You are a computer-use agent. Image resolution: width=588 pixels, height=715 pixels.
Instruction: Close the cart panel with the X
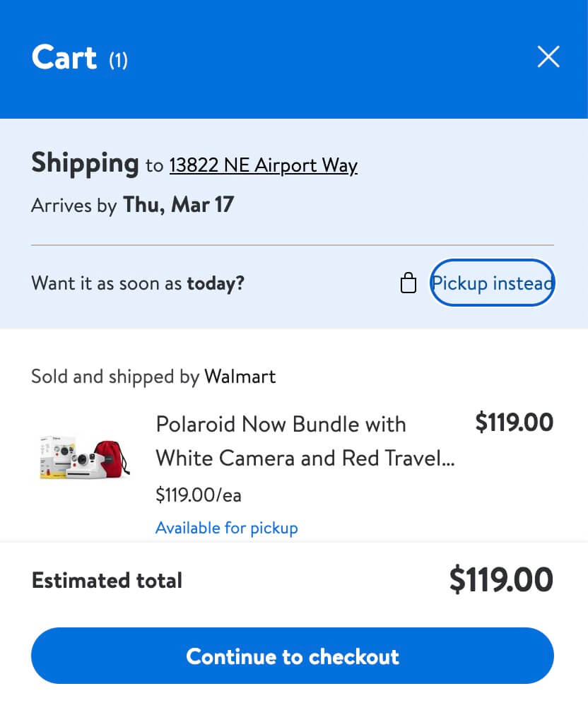tap(548, 57)
